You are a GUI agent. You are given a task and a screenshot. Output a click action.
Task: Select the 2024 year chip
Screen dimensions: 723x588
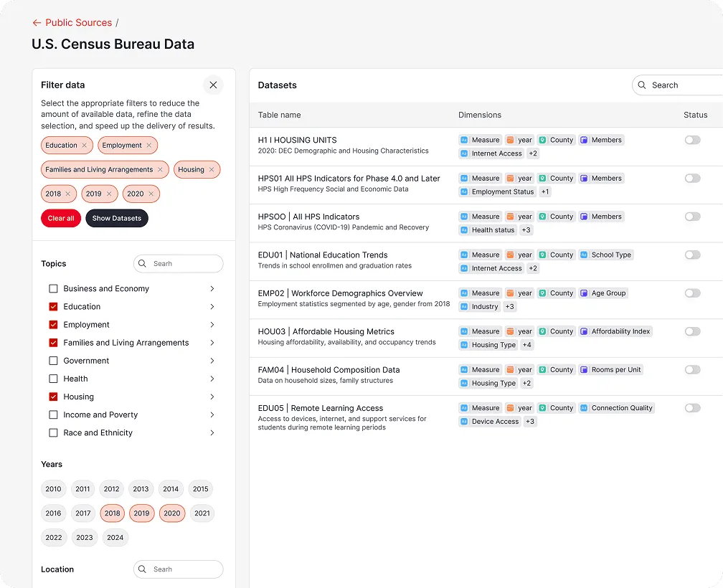pos(115,537)
